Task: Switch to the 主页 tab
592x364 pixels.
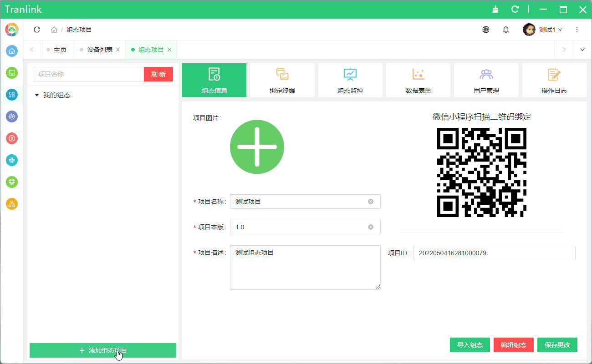Action: click(57, 50)
